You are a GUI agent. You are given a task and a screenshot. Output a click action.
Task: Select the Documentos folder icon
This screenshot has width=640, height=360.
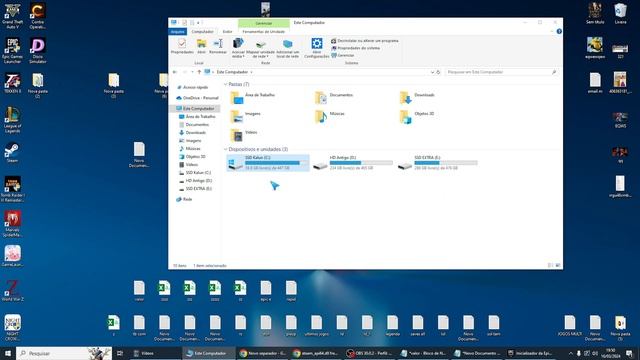[321, 98]
